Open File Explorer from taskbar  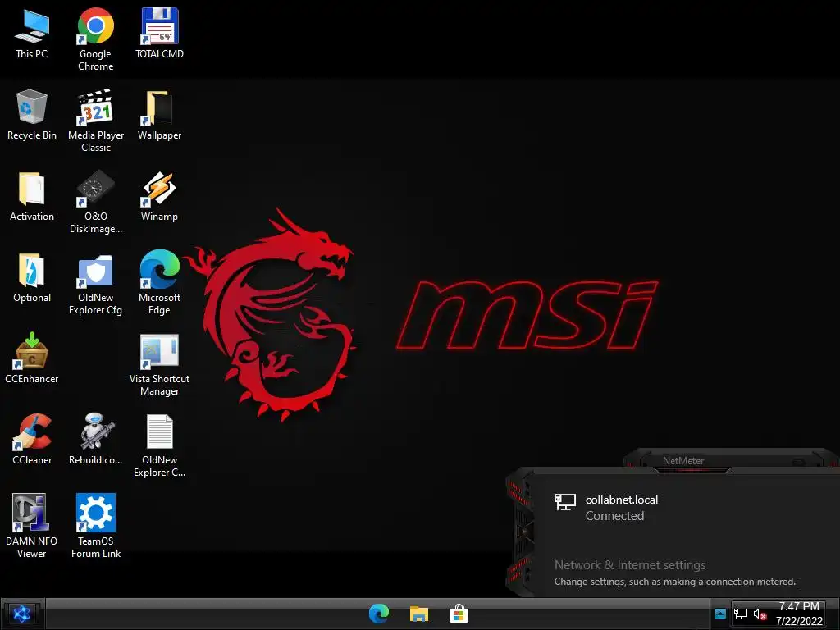419,614
